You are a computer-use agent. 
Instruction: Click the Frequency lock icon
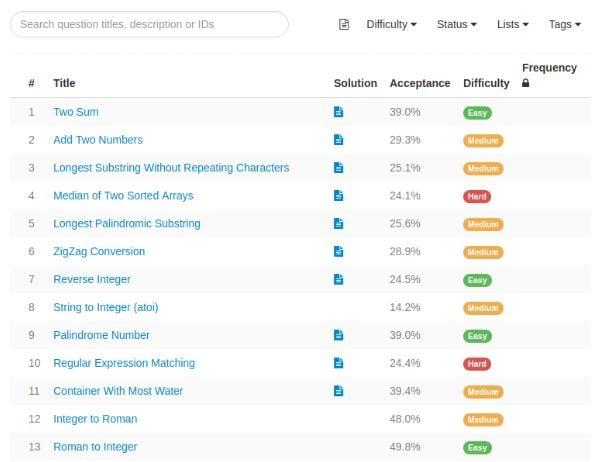(x=526, y=84)
